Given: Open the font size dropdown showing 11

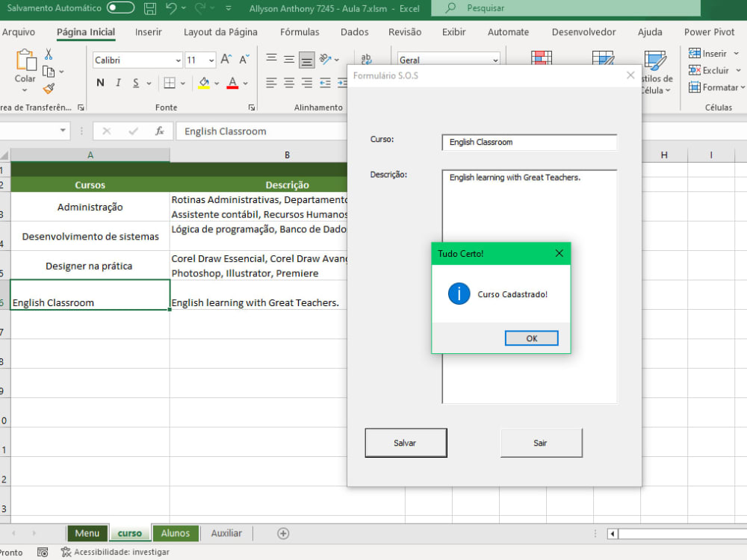Looking at the screenshot, I should (211, 60).
